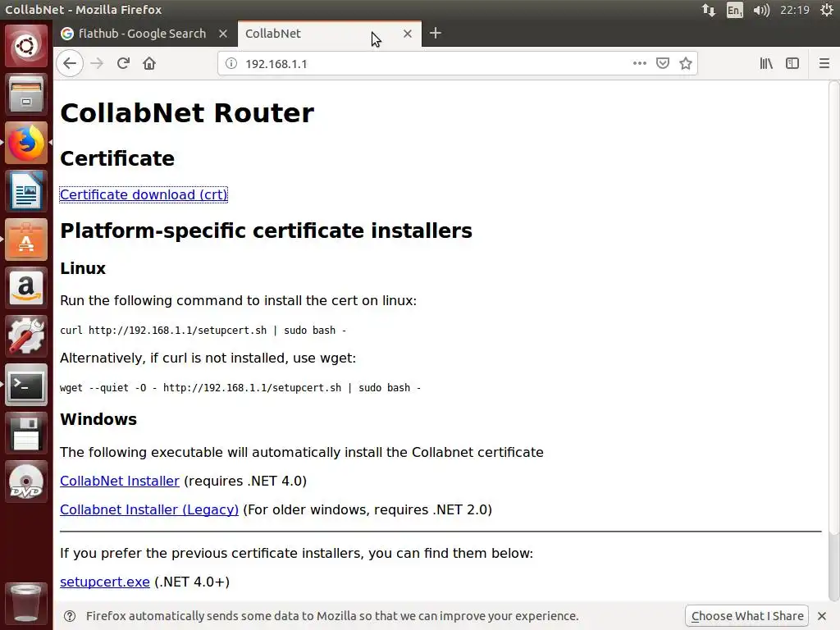Close the CollabNet tab

[408, 34]
